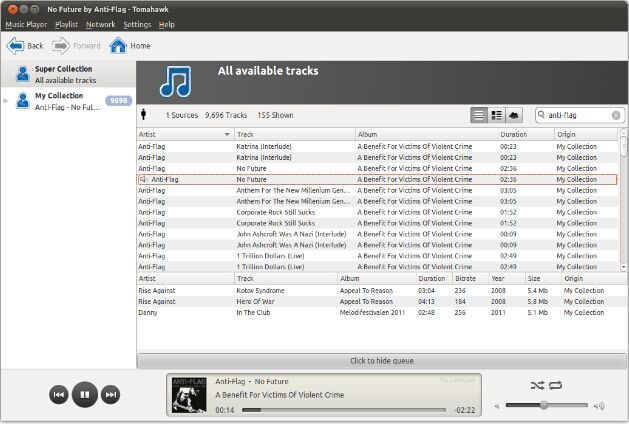Expand the My Collection tree arrow
This screenshot has height=424, width=629.
[6, 101]
